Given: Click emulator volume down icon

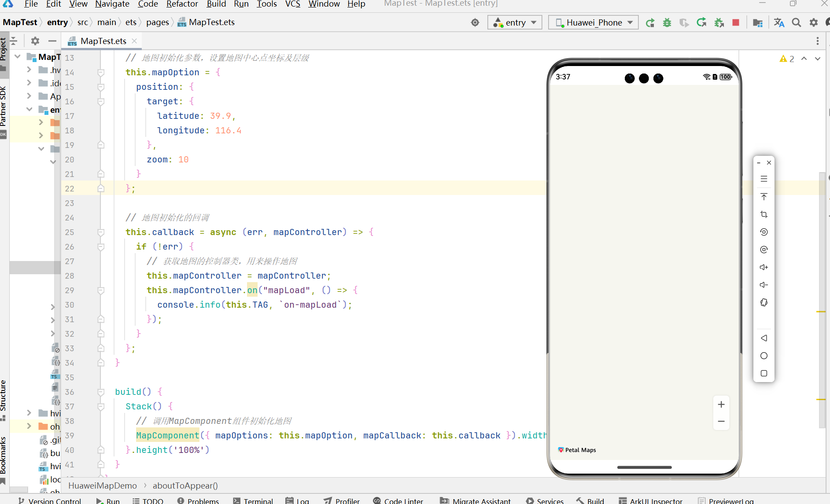Looking at the screenshot, I should point(764,285).
